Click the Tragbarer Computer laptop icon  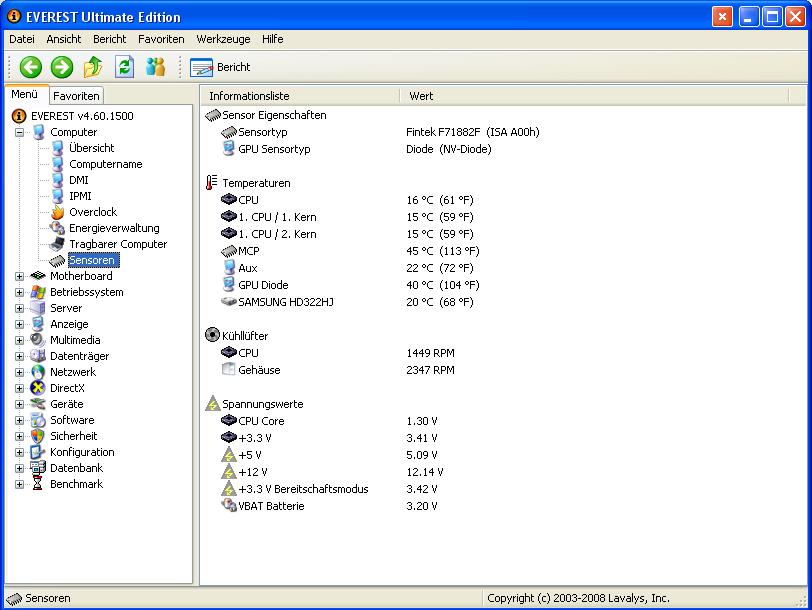pos(57,244)
